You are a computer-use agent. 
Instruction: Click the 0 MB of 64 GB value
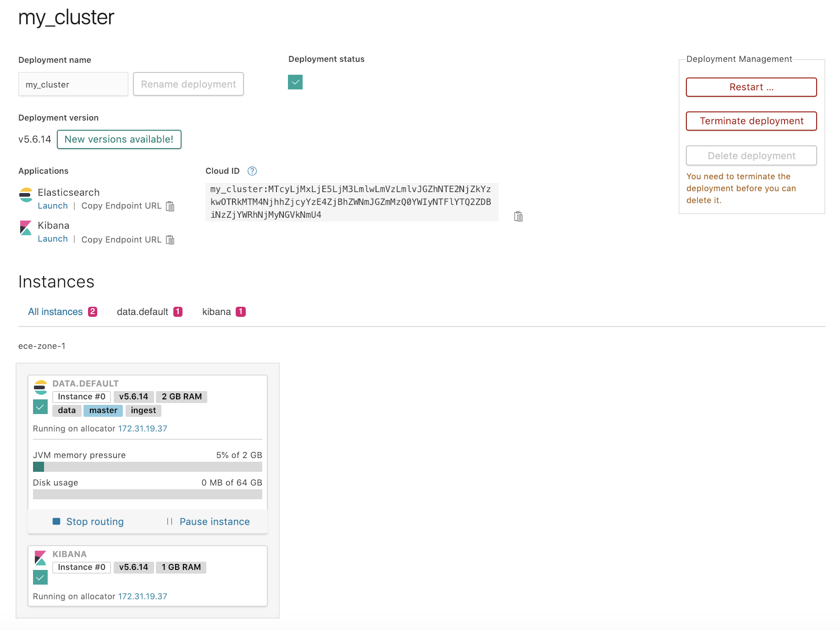(x=232, y=483)
